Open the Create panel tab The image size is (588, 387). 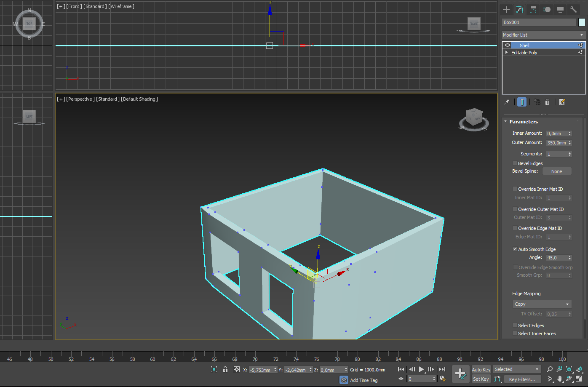[506, 10]
